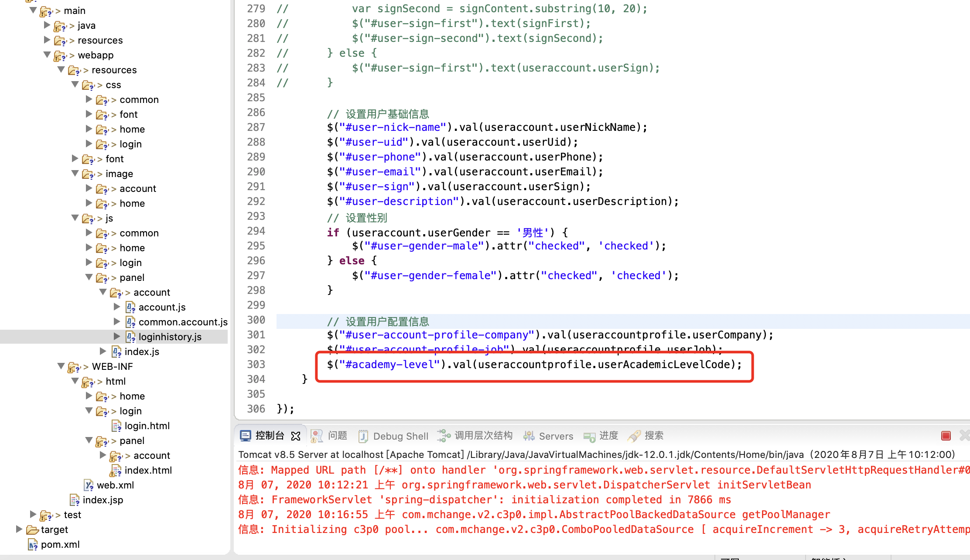
Task: Click line number 303 in the editor
Action: pos(256,364)
